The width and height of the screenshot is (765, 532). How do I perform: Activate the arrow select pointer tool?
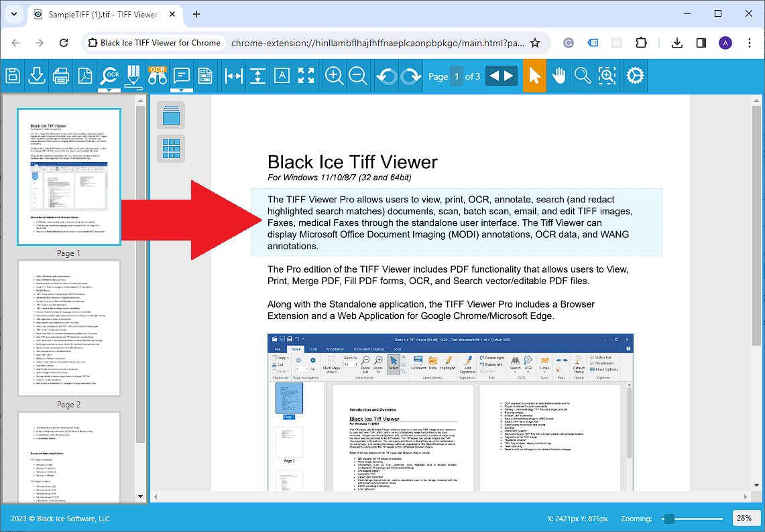534,76
